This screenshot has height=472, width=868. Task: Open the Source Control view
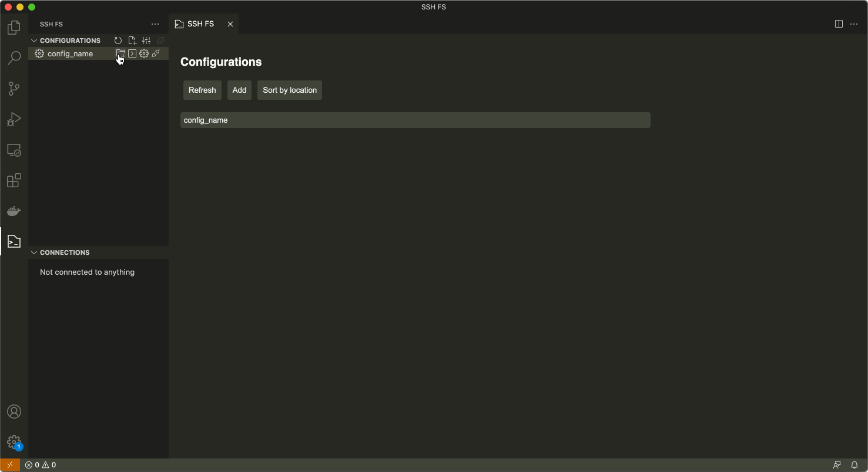pyautogui.click(x=14, y=89)
